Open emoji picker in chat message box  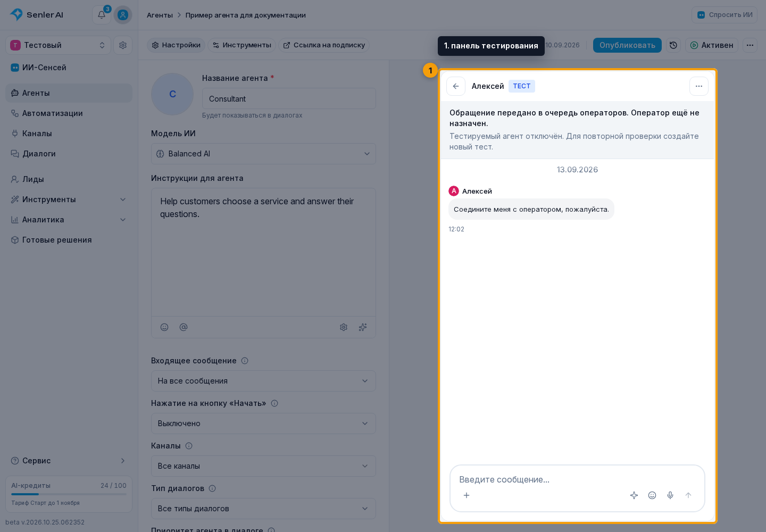(x=652, y=495)
